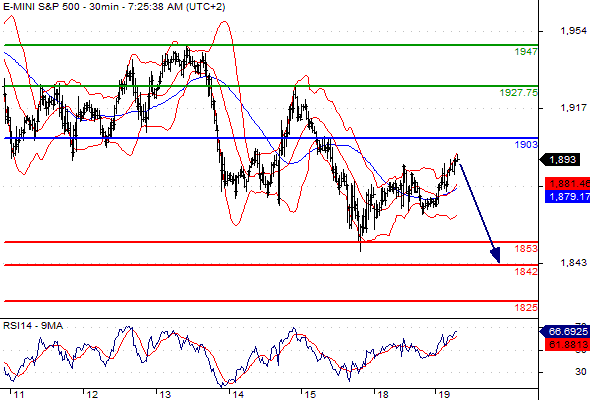Click date label 12 on time axis

click(92, 395)
